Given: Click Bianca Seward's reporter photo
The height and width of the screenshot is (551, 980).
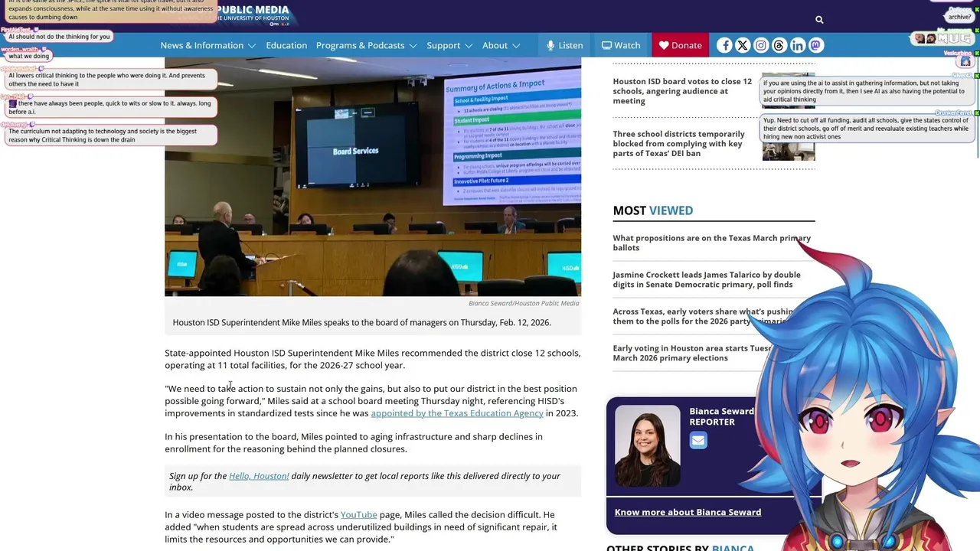Looking at the screenshot, I should click(x=647, y=445).
